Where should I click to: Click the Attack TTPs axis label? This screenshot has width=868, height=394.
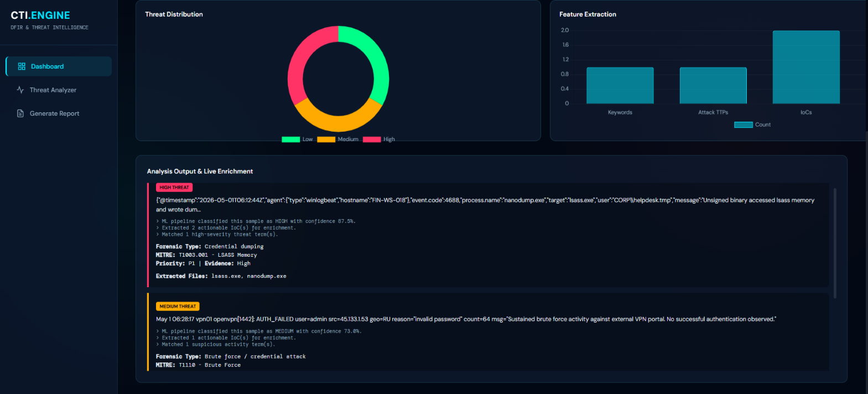coord(713,112)
